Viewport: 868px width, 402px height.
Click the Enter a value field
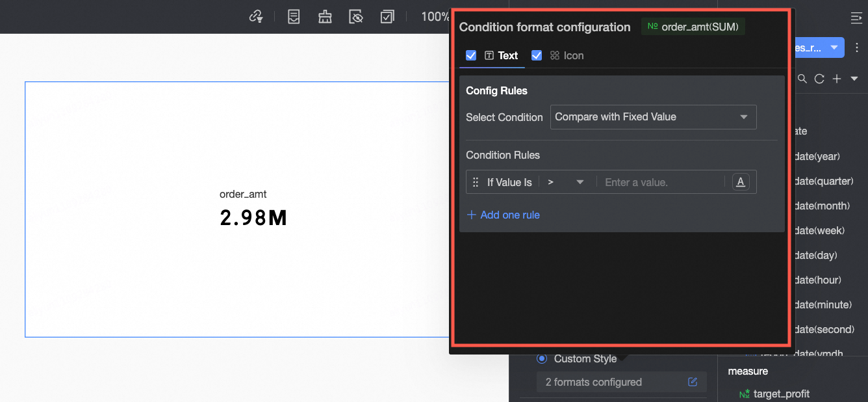point(660,182)
